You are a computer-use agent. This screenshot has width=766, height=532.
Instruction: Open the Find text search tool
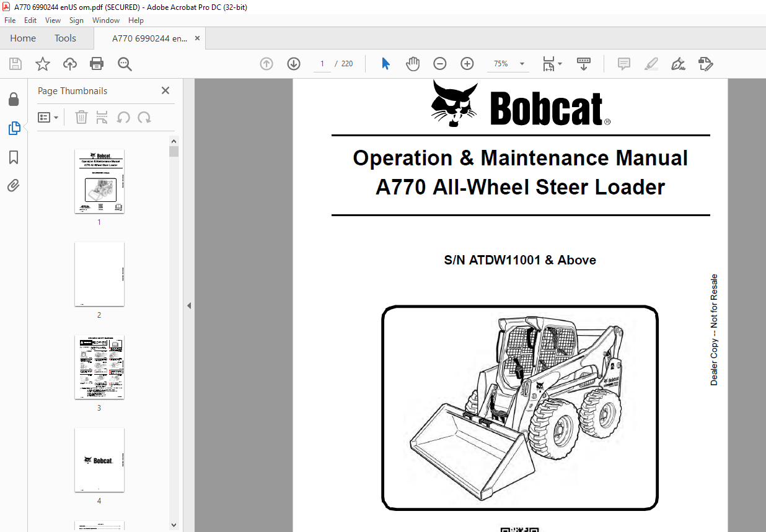(125, 64)
